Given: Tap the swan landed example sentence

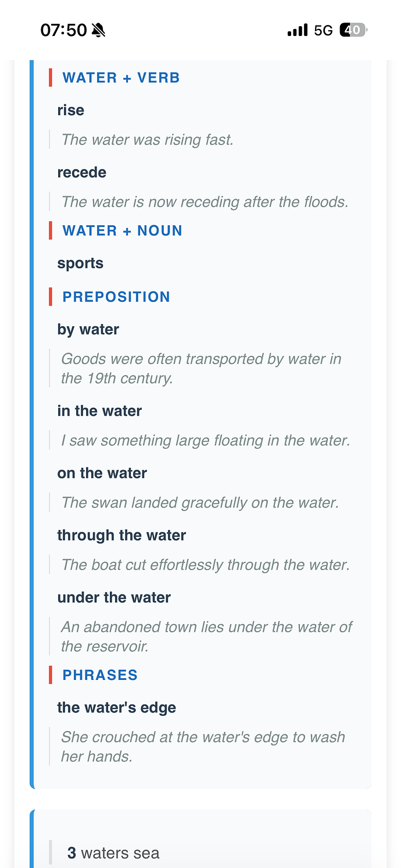Looking at the screenshot, I should click(x=200, y=502).
